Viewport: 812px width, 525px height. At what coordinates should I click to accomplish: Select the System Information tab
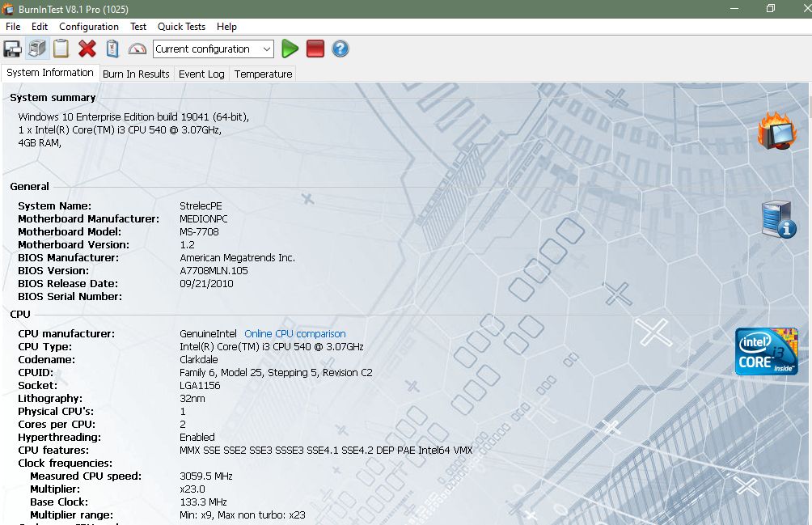pos(50,73)
